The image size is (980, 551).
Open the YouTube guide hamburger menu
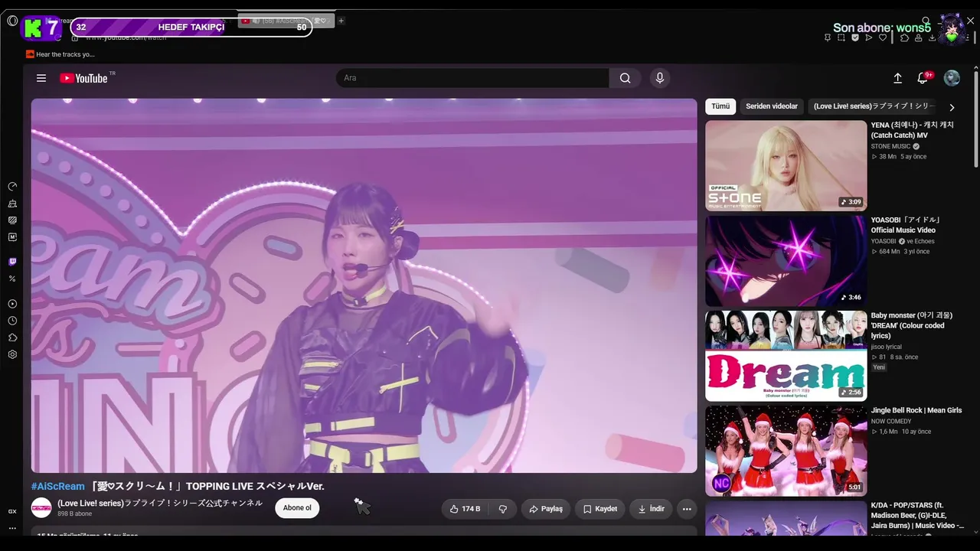[x=41, y=78]
